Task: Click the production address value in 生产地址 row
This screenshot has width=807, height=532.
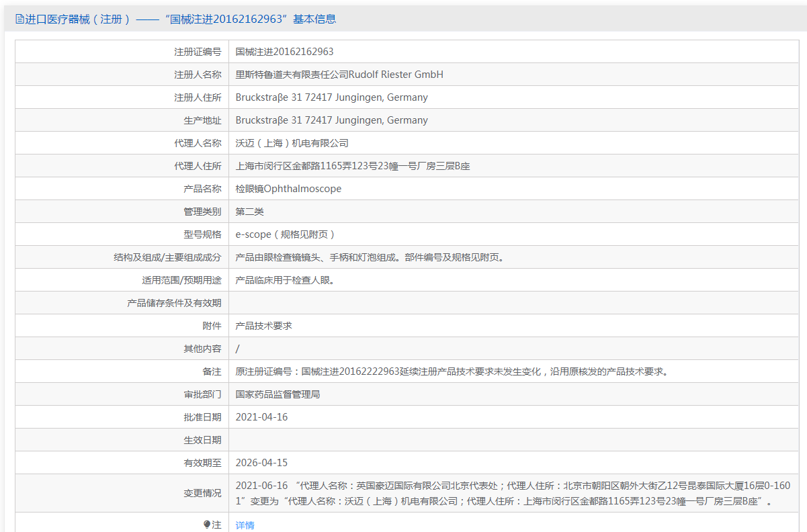Action: click(x=331, y=120)
